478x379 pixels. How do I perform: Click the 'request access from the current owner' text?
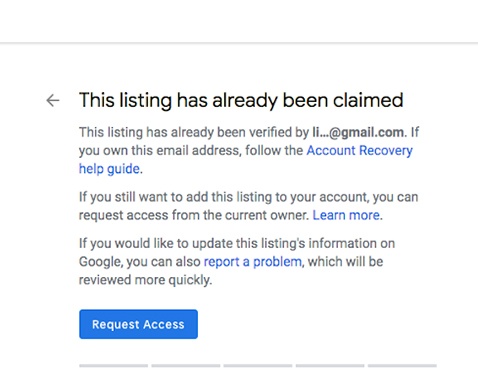pos(194,215)
